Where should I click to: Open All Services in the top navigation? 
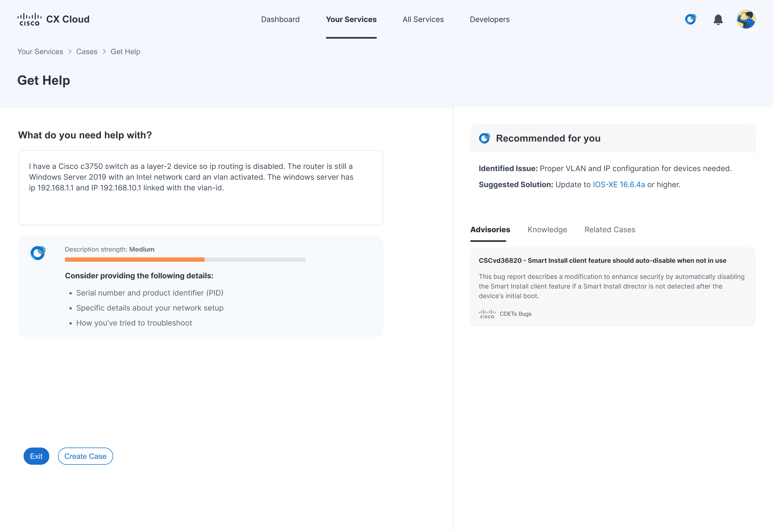423,19
